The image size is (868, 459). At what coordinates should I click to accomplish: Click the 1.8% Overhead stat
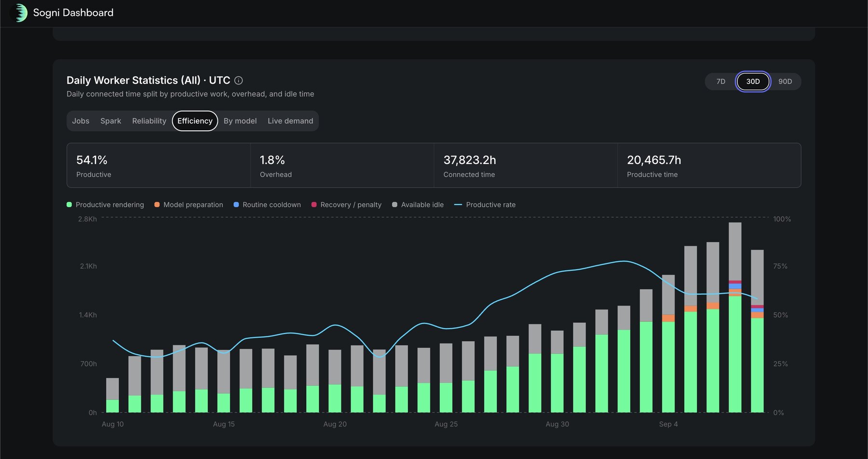click(x=342, y=166)
